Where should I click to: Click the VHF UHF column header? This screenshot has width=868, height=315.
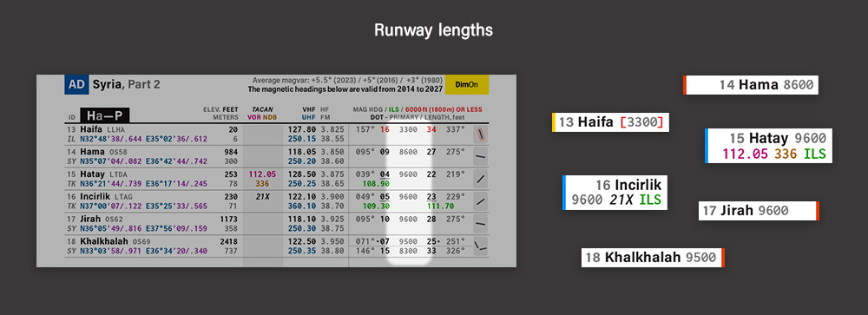pos(309,114)
